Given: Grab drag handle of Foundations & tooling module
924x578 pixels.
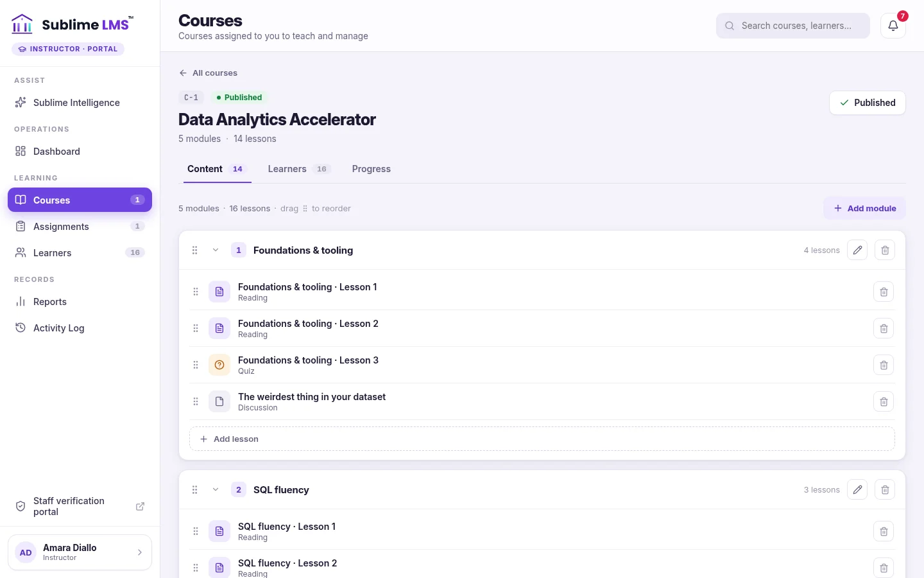Looking at the screenshot, I should pos(194,250).
